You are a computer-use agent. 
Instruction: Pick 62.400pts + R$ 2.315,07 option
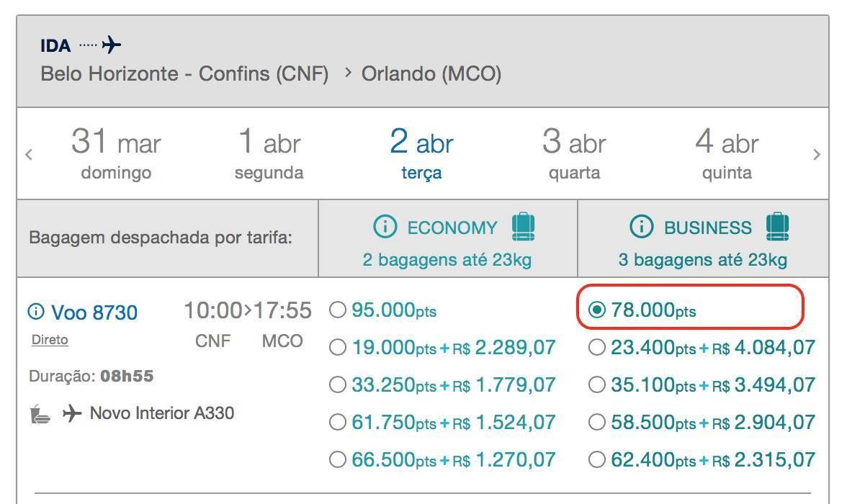(597, 459)
